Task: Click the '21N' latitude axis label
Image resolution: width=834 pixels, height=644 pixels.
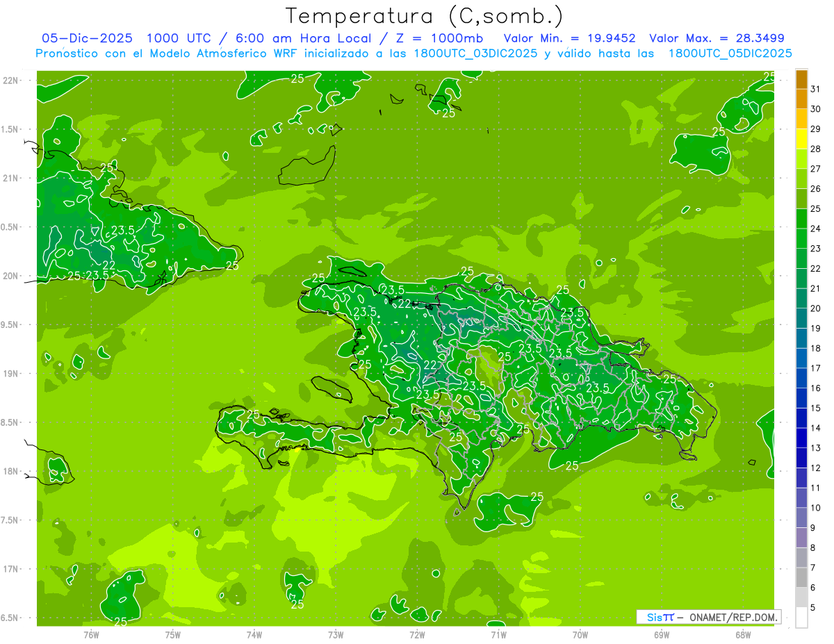Action: (11, 179)
